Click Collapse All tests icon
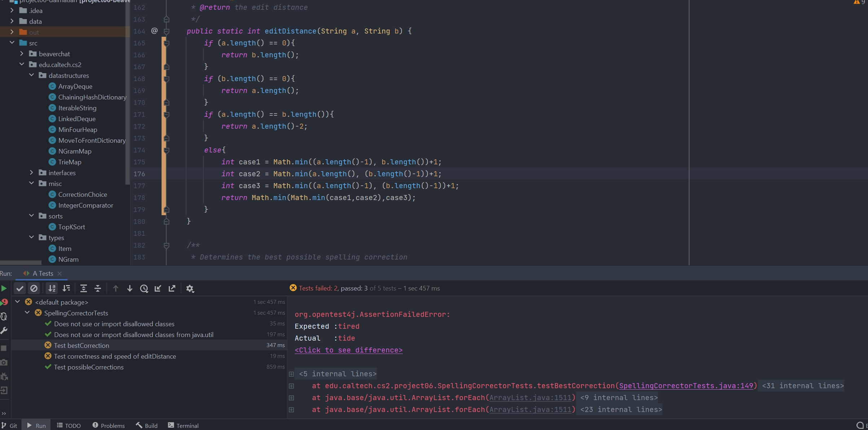 pyautogui.click(x=98, y=288)
